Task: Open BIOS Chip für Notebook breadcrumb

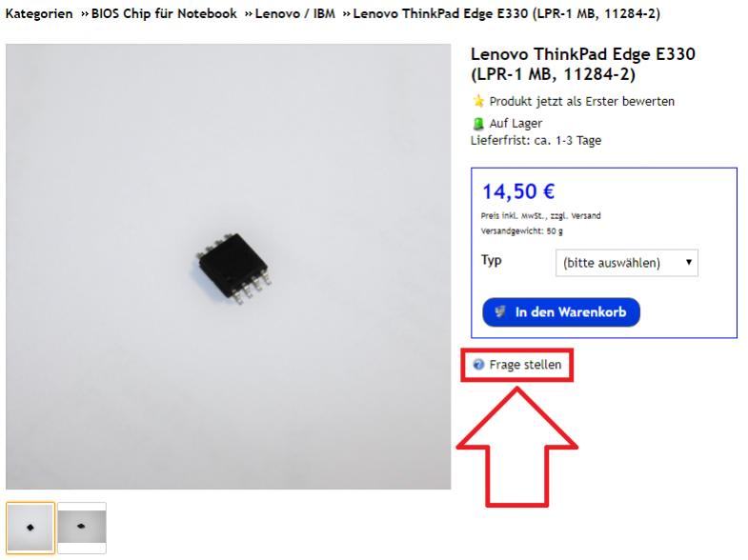Action: tap(164, 13)
